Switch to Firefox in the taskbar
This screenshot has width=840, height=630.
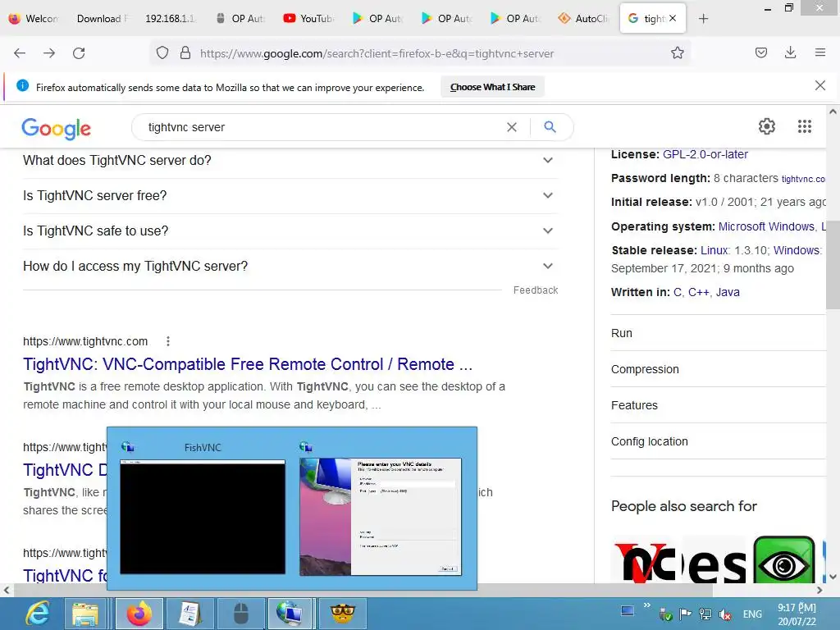click(139, 614)
